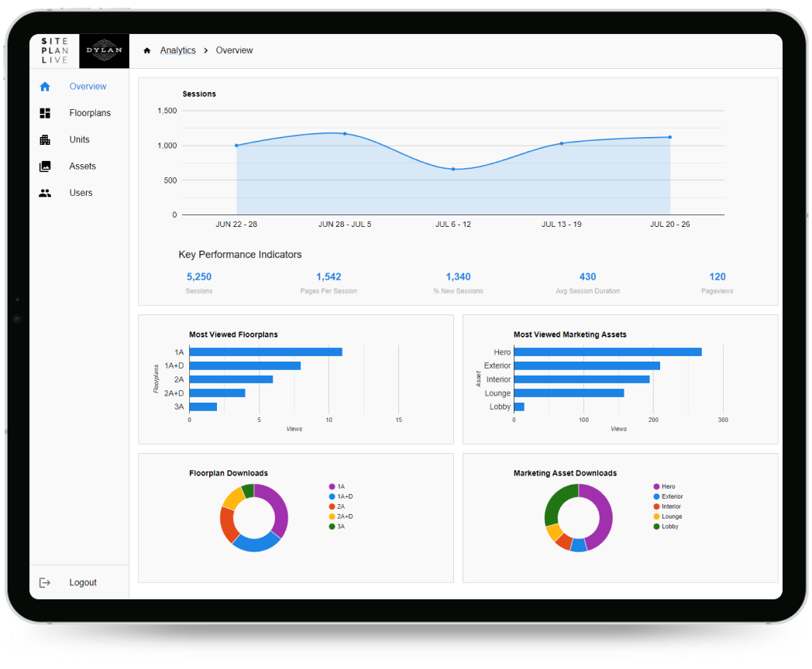Click green slice of Marketing Asset Downloads donut
The width and height of the screenshot is (812, 669).
(x=556, y=499)
